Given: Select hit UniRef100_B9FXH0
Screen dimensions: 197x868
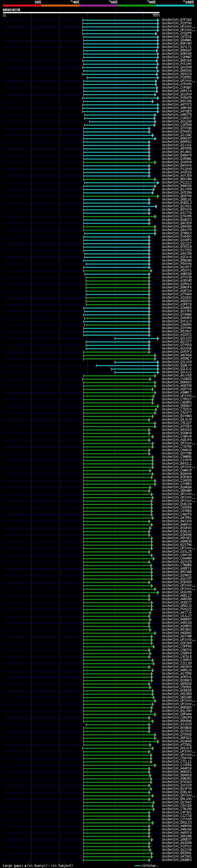Looking at the screenshot, I should 177,43.
